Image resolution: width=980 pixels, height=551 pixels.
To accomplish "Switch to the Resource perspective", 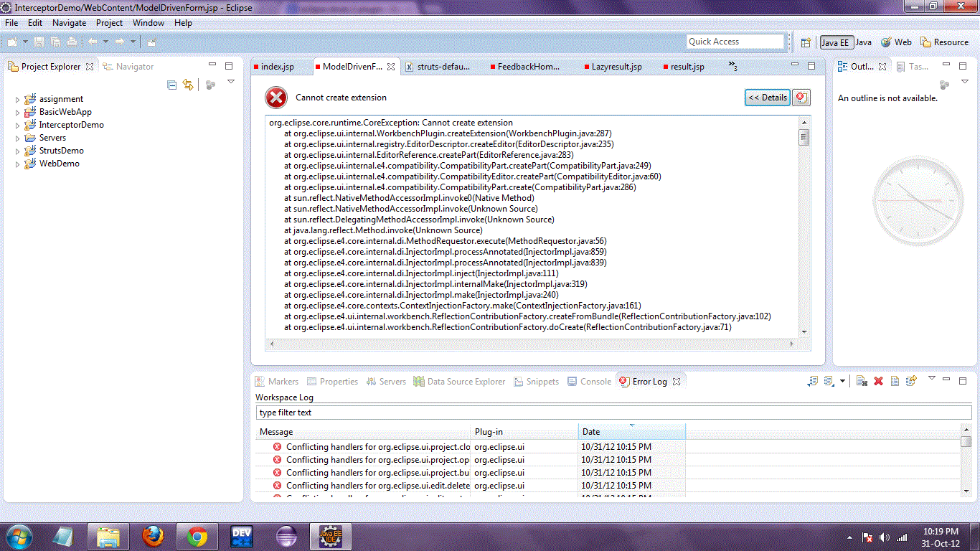I will pyautogui.click(x=944, y=42).
